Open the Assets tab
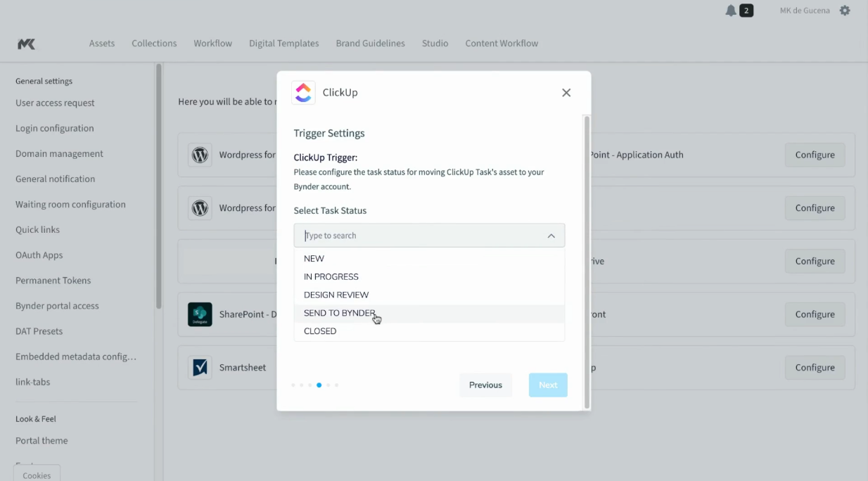 pyautogui.click(x=102, y=43)
